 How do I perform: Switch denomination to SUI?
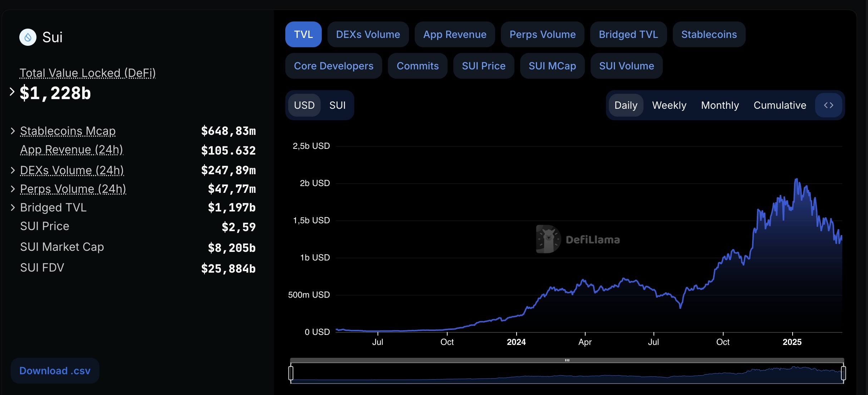tap(337, 105)
